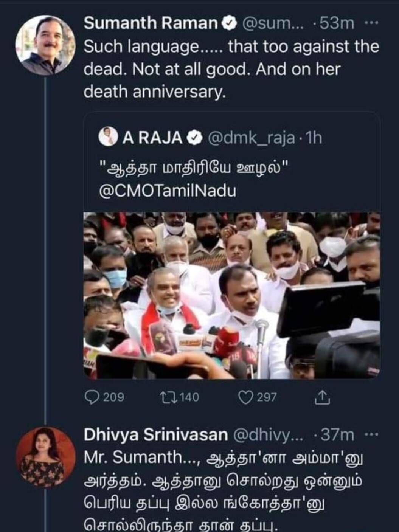Click the Dhivya Srinivasan display name
Screen dimensions: 399x532
155,435
